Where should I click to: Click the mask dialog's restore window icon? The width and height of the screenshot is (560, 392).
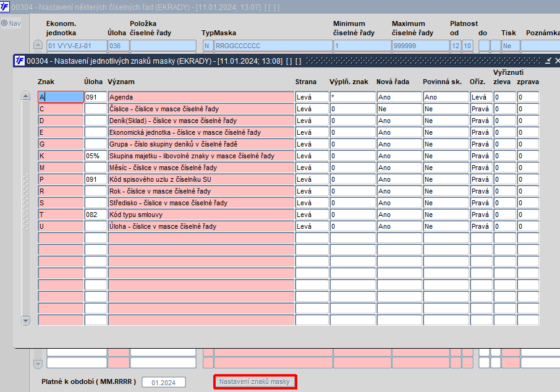click(x=549, y=61)
